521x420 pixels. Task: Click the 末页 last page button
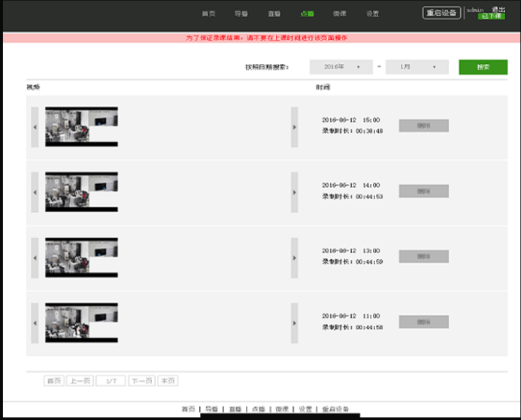click(x=168, y=381)
